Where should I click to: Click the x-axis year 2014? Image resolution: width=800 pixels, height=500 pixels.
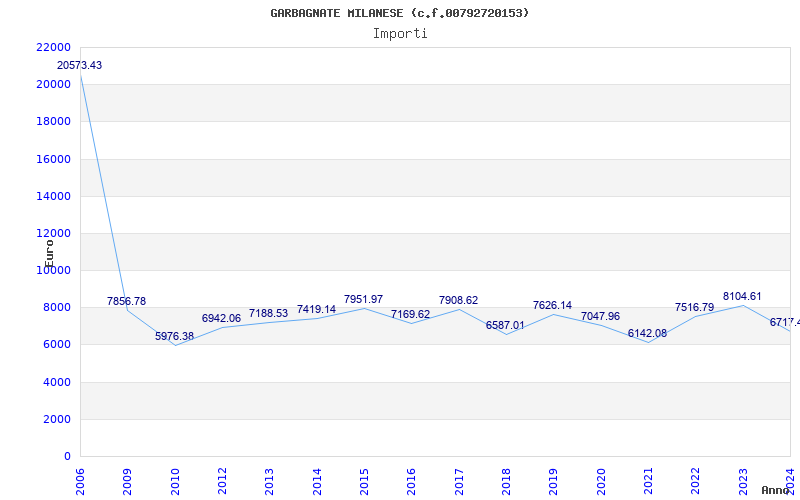click(x=317, y=482)
